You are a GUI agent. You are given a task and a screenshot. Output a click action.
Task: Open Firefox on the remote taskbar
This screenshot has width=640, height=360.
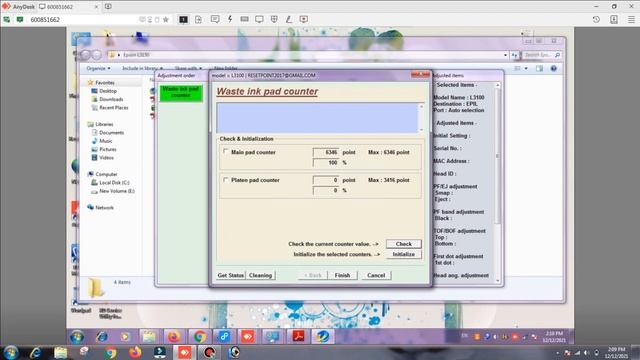(x=174, y=337)
